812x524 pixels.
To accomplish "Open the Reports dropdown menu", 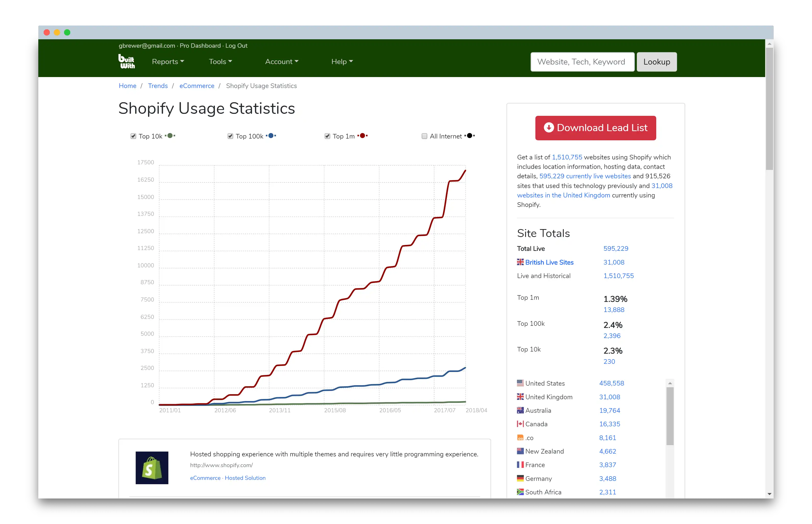I will (168, 61).
